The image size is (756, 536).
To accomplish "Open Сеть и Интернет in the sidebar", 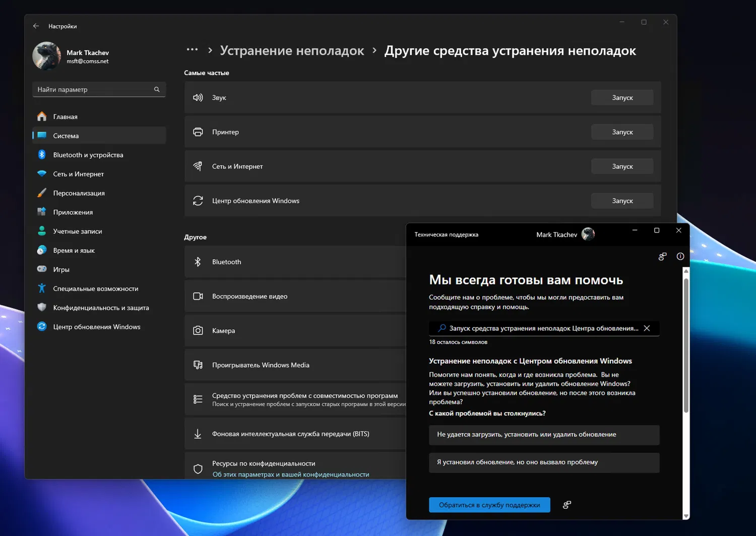I will point(99,174).
